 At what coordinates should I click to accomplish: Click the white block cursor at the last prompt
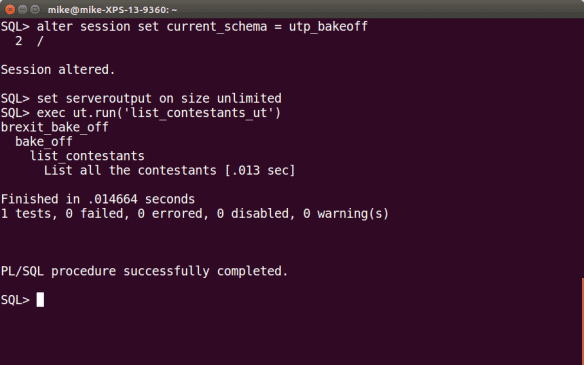(40, 300)
